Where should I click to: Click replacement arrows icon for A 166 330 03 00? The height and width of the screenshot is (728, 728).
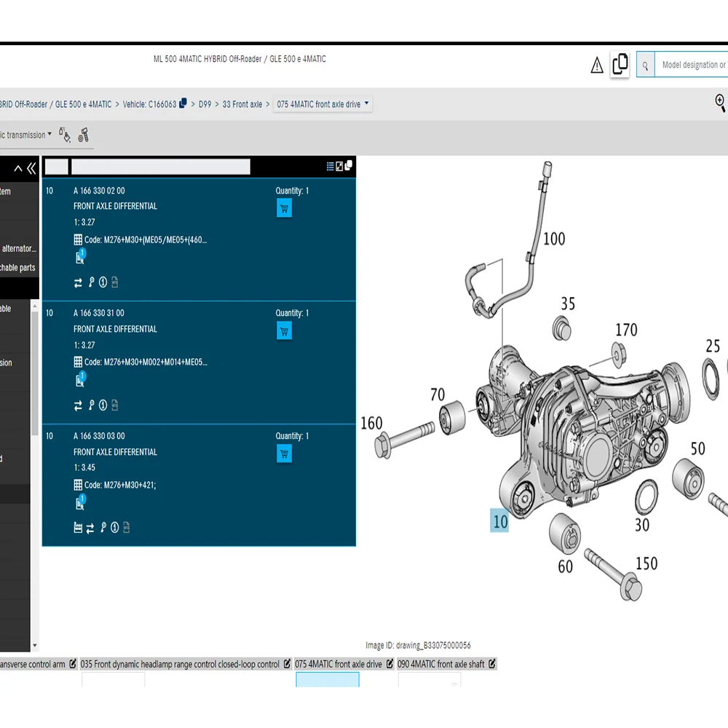[x=90, y=528]
